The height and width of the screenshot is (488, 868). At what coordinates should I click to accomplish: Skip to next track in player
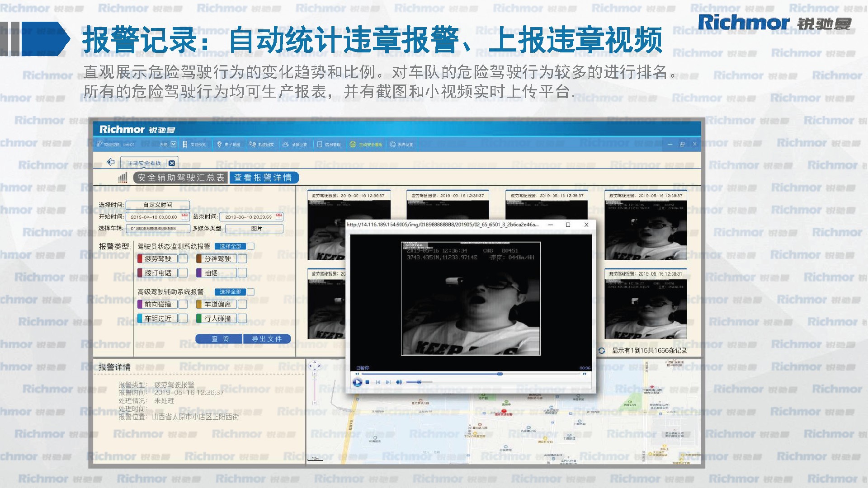pos(388,382)
